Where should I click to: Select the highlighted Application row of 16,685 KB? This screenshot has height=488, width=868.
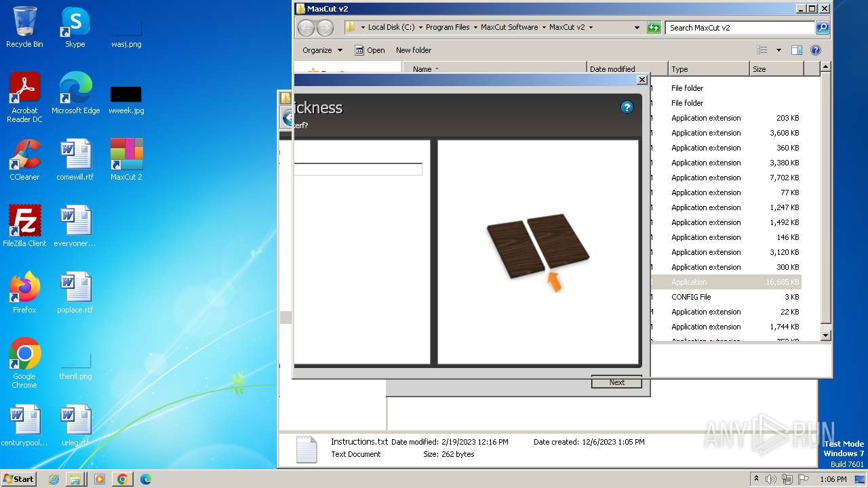coord(726,282)
